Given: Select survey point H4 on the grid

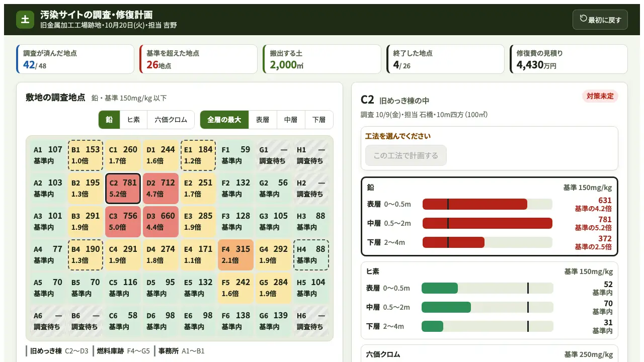Looking at the screenshot, I should click(311, 255).
